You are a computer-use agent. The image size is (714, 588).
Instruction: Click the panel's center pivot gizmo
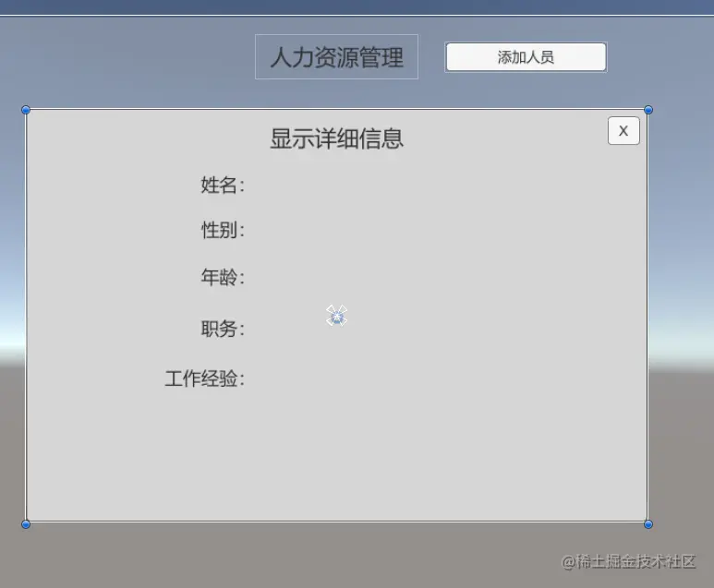(336, 316)
